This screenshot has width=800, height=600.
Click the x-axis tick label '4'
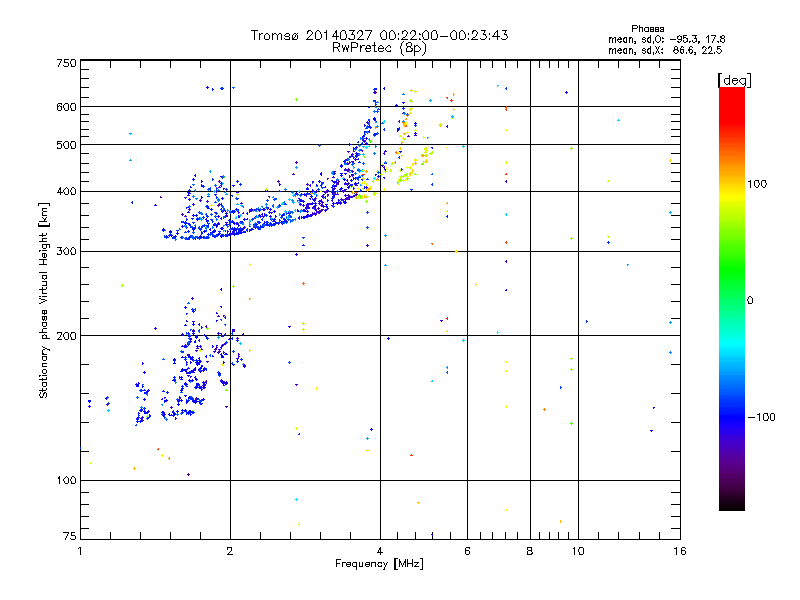tap(380, 551)
